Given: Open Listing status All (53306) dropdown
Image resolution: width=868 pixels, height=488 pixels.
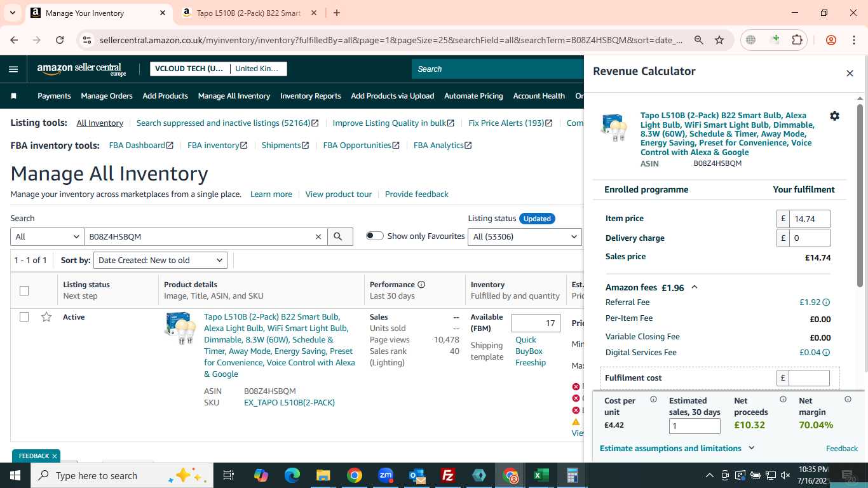Looking at the screenshot, I should (x=525, y=236).
